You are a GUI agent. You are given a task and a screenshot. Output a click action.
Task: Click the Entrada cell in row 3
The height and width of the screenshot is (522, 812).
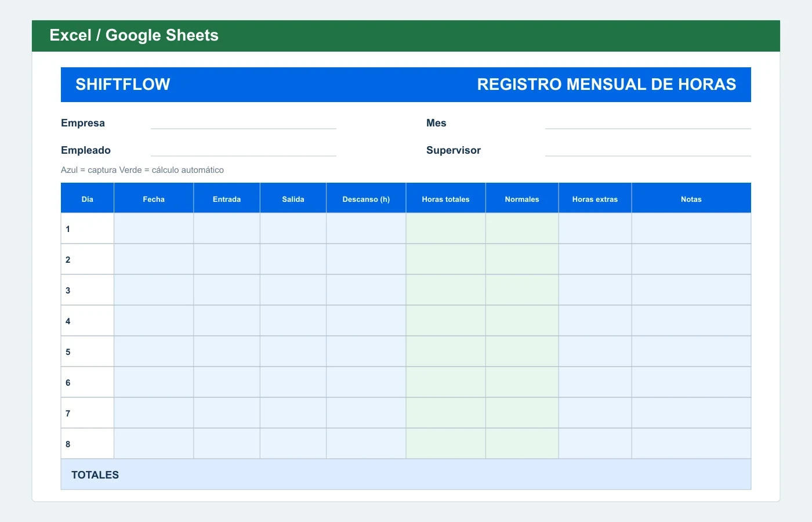pos(227,290)
